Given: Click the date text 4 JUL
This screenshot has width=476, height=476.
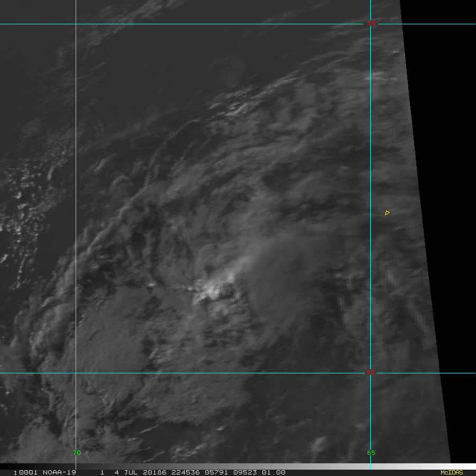Looking at the screenshot, I should (126, 472).
